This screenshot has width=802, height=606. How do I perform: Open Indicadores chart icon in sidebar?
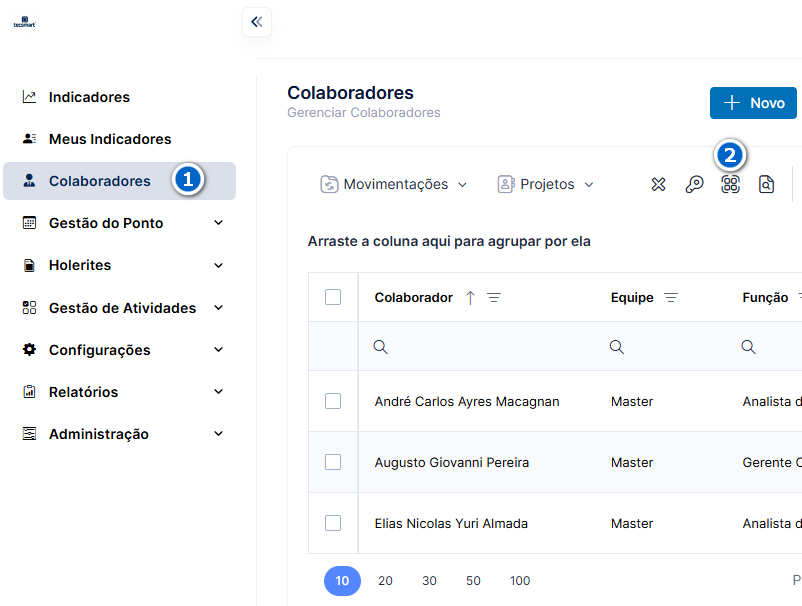tap(29, 97)
